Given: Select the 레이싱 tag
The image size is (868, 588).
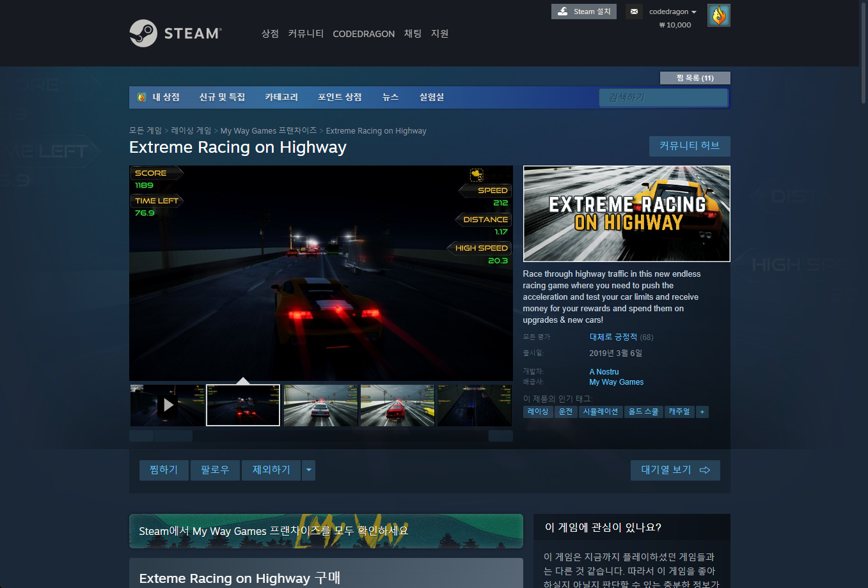Looking at the screenshot, I should 538,412.
